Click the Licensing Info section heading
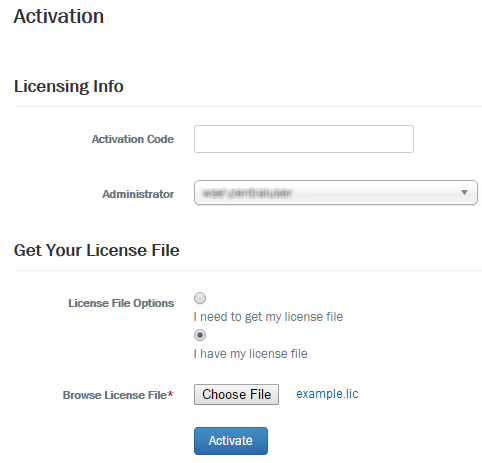The image size is (482, 463). tap(69, 86)
